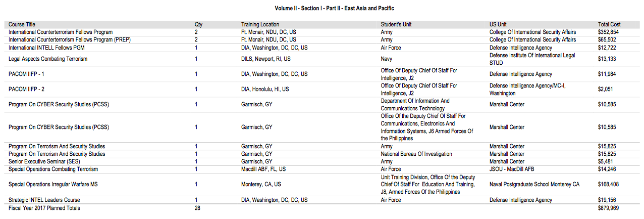Select the "JSOU - MacDill AFB" US unit

[512, 169]
